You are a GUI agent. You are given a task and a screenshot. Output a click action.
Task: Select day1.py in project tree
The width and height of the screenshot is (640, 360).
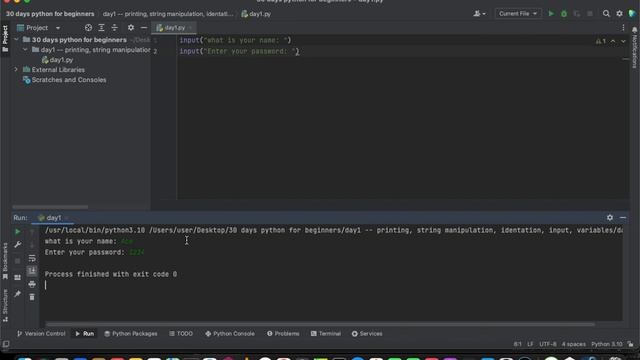pyautogui.click(x=57, y=60)
